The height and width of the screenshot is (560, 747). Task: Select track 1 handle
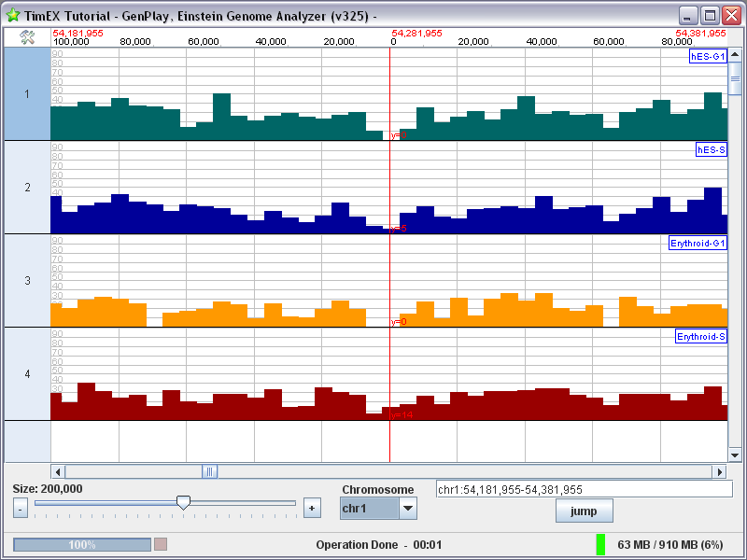pyautogui.click(x=27, y=94)
